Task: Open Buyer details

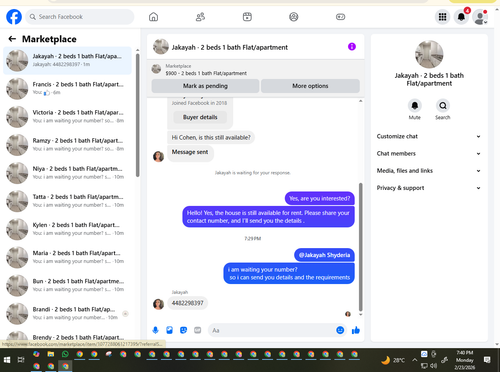Action: point(200,117)
